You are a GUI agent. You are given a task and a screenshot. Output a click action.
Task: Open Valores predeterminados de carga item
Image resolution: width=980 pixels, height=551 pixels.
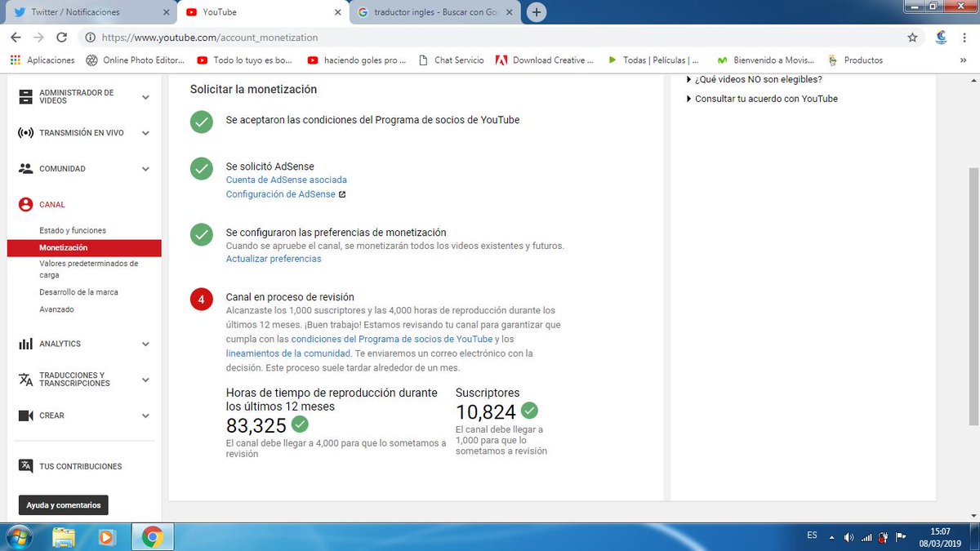[89, 269]
